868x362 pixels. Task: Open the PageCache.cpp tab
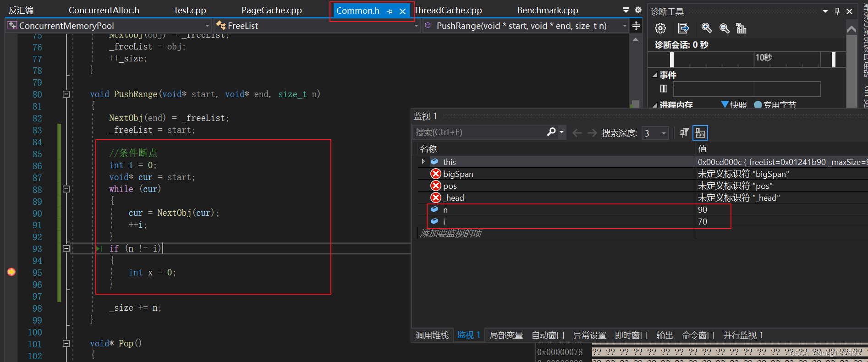(x=272, y=10)
